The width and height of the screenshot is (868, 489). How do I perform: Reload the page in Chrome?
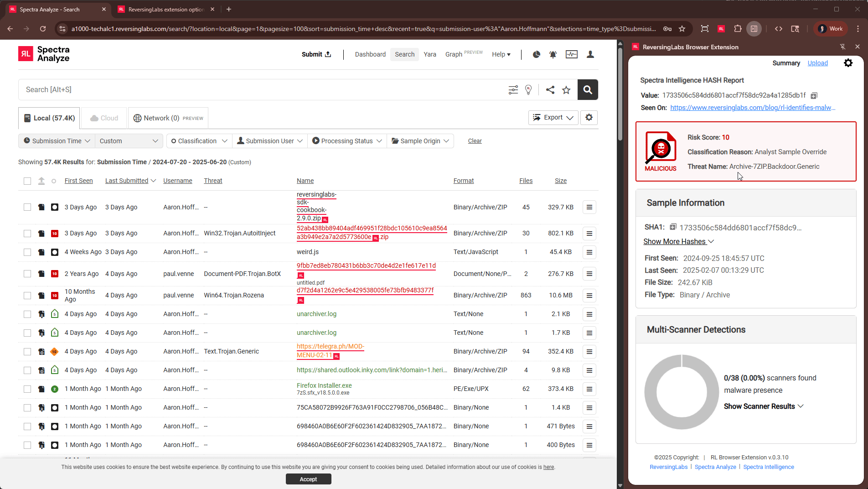tap(43, 29)
